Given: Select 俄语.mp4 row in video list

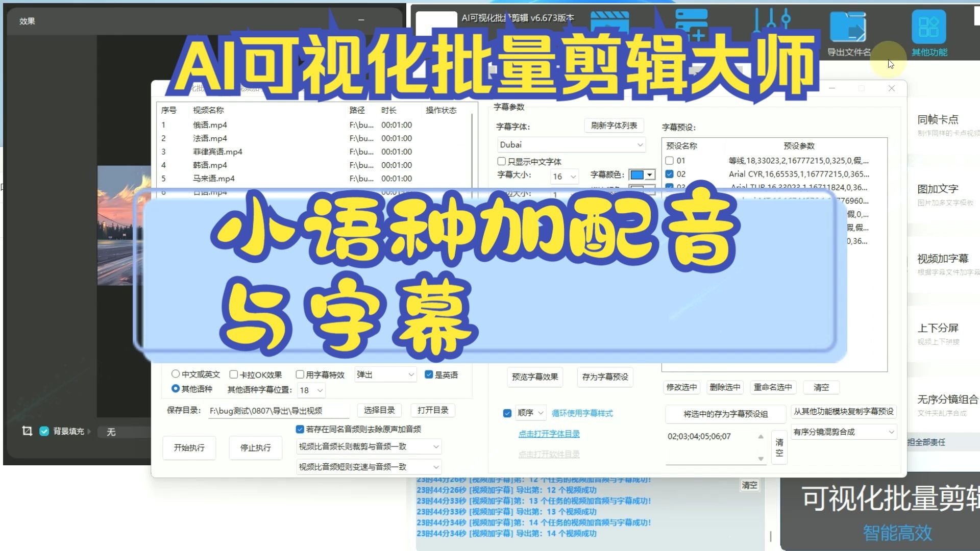Looking at the screenshot, I should 314,125.
